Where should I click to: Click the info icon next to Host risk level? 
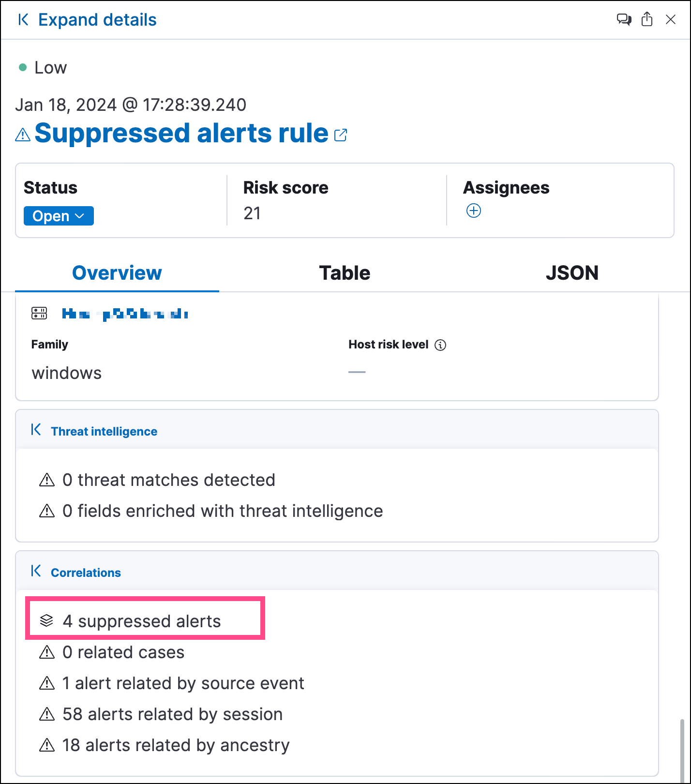coord(440,345)
